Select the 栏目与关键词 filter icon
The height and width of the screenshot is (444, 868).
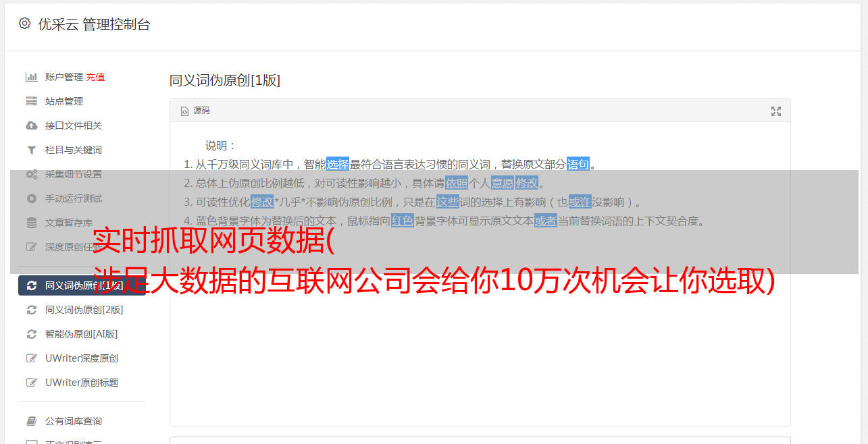31,150
